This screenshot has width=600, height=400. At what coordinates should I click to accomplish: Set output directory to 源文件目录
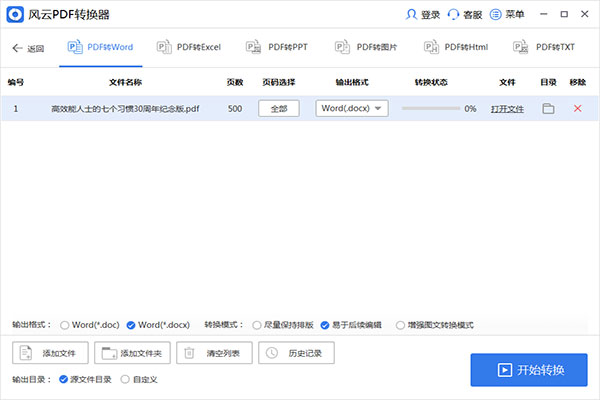(x=64, y=379)
